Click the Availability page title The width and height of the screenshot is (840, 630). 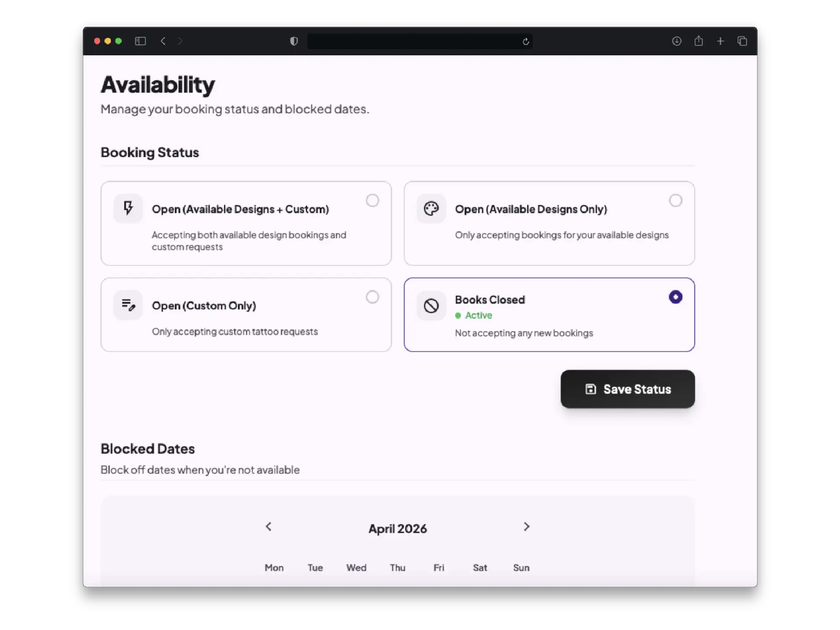click(x=158, y=84)
